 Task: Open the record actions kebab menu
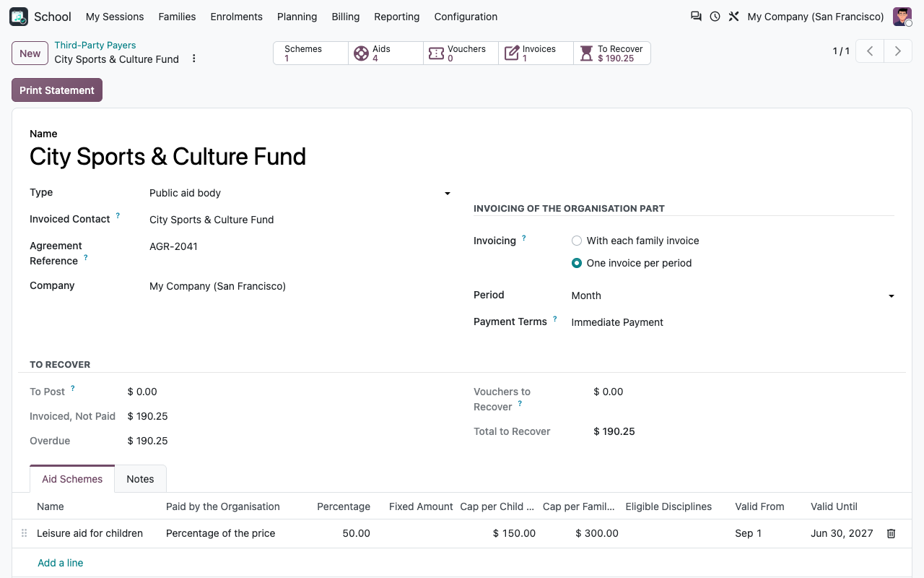tap(193, 59)
